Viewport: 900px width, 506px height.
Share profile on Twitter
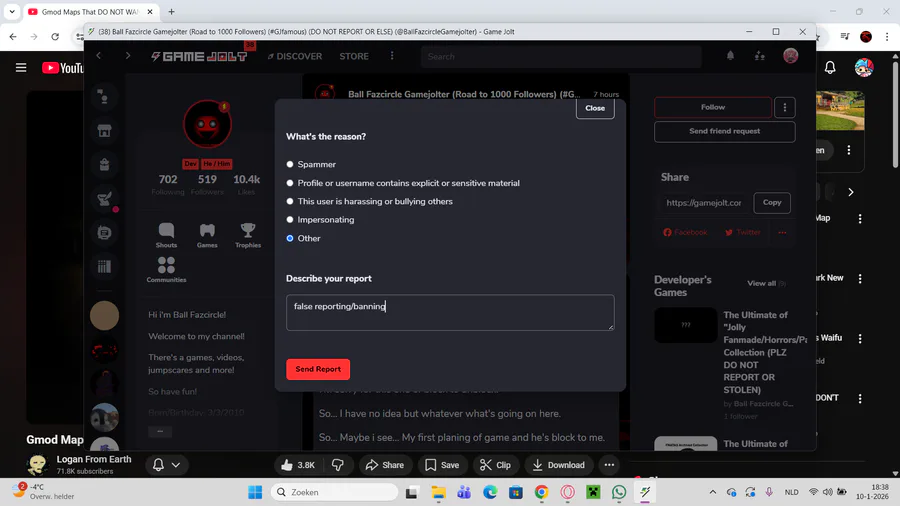click(x=743, y=232)
